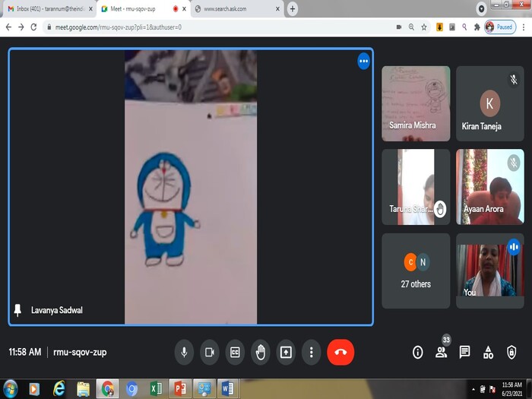Switch to the Meet rmu-sqov-zup tab
This screenshot has height=399, width=532.
144,9
